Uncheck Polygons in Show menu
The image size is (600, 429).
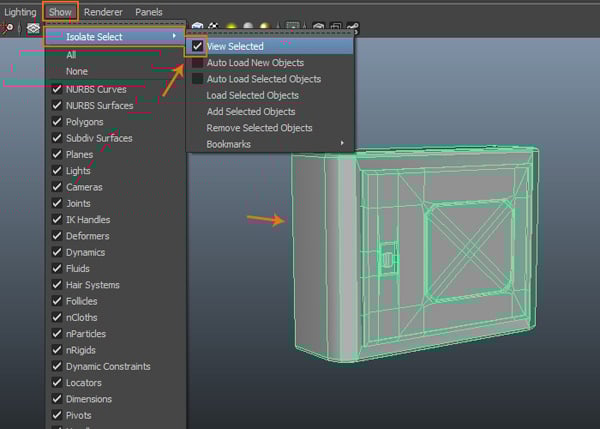pyautogui.click(x=58, y=122)
